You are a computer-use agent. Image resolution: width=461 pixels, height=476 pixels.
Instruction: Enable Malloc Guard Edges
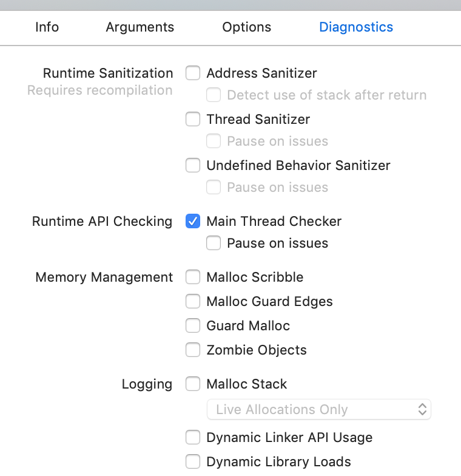click(193, 301)
